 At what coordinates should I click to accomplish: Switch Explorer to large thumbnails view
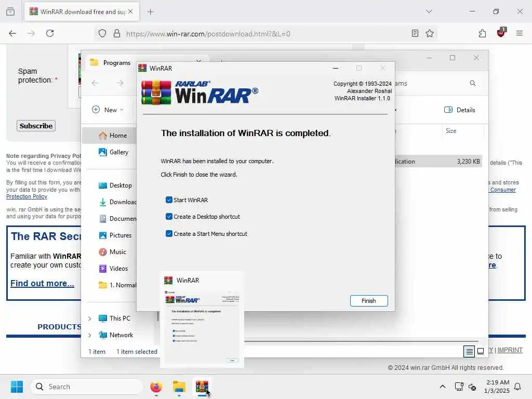pyautogui.click(x=481, y=351)
